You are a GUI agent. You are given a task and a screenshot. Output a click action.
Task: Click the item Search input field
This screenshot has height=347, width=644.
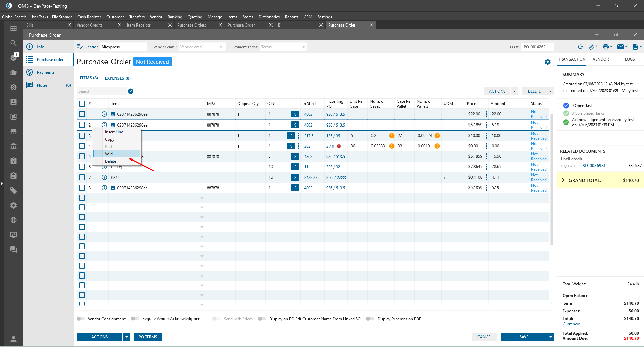(x=101, y=91)
